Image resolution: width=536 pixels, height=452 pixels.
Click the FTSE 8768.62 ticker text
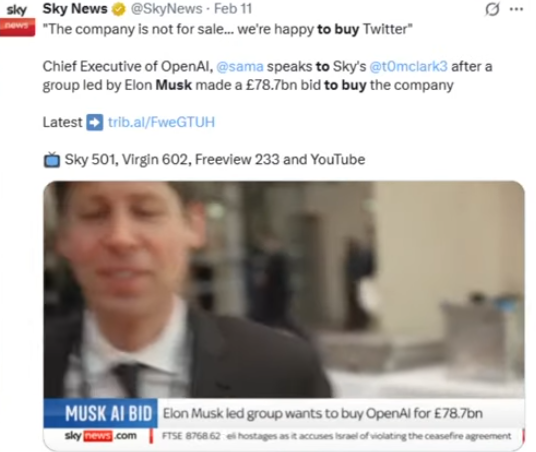(x=191, y=436)
